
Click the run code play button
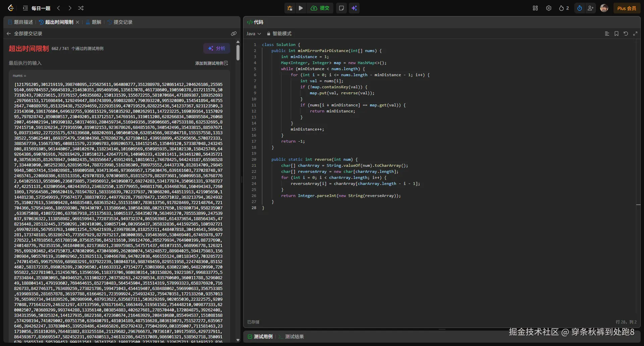click(301, 8)
